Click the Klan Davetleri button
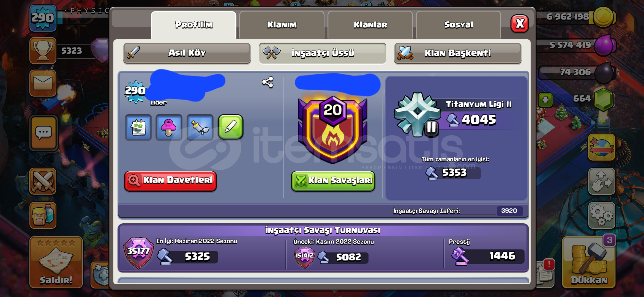This screenshot has height=297, width=644. pyautogui.click(x=170, y=181)
